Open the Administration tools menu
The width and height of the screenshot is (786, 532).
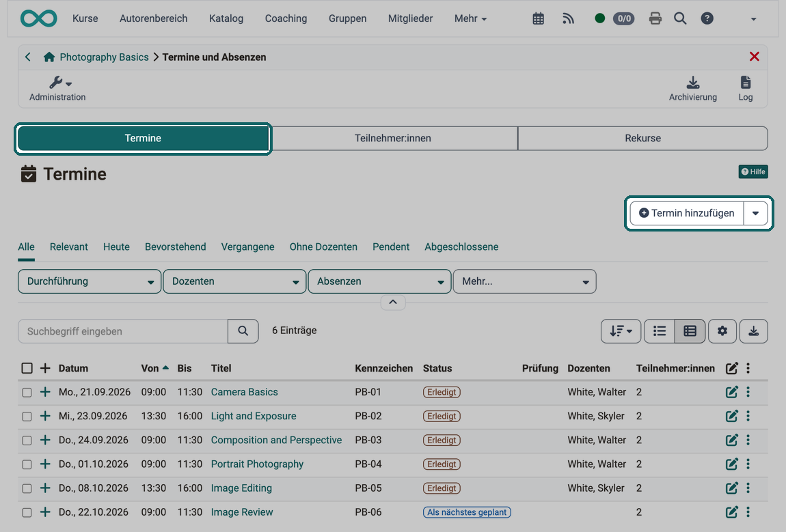(57, 89)
